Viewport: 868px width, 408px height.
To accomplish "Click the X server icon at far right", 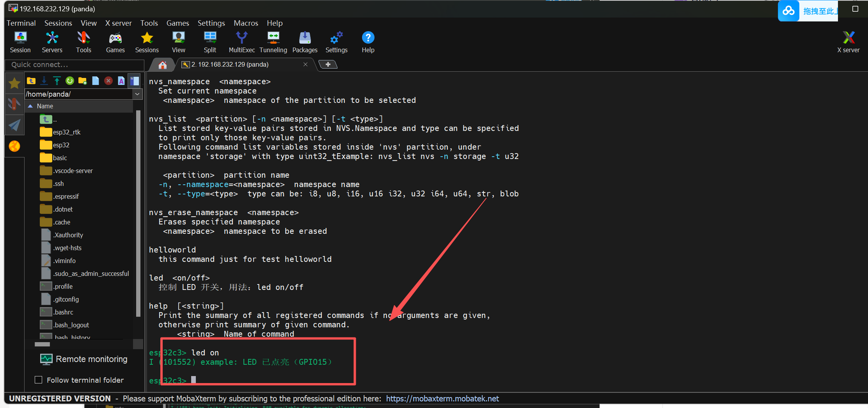I will (848, 42).
